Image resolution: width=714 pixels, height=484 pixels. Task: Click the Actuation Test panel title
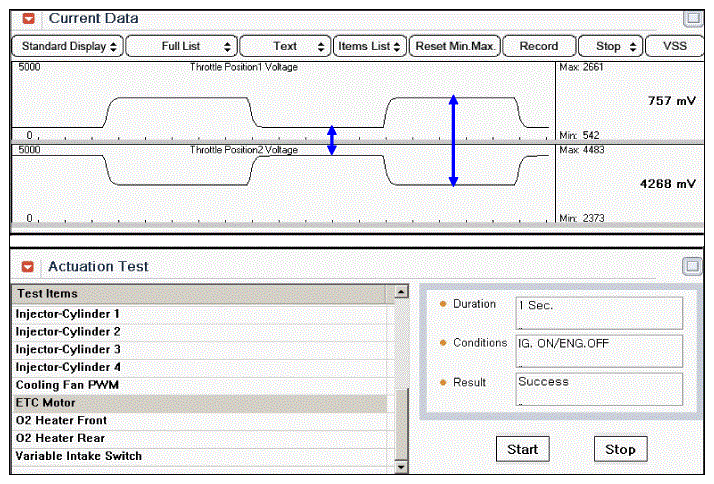tap(98, 266)
